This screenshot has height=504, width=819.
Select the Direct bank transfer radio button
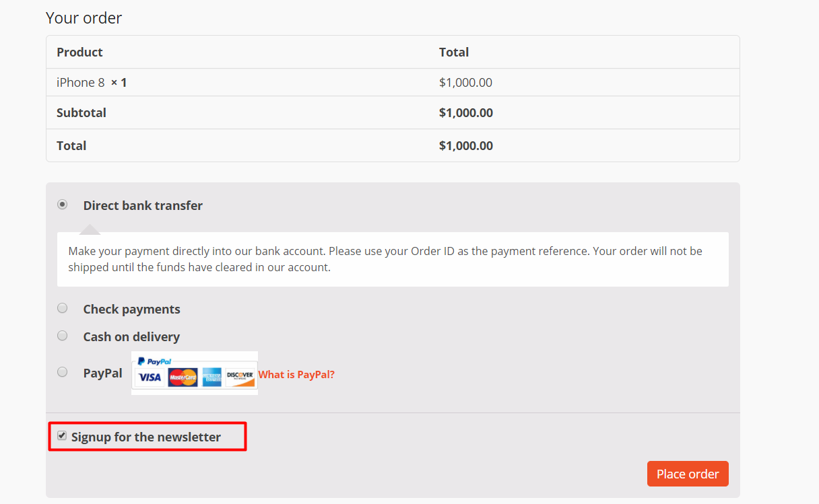tap(63, 205)
